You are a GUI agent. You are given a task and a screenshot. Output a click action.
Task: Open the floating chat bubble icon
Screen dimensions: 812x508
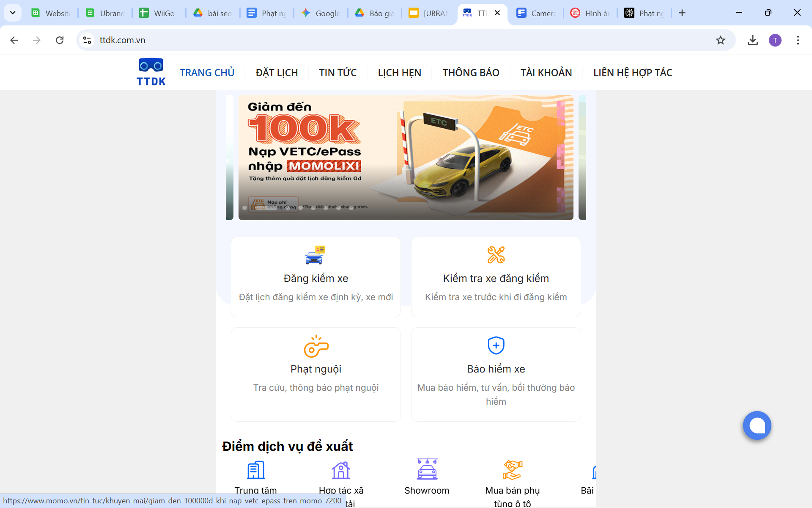click(757, 425)
